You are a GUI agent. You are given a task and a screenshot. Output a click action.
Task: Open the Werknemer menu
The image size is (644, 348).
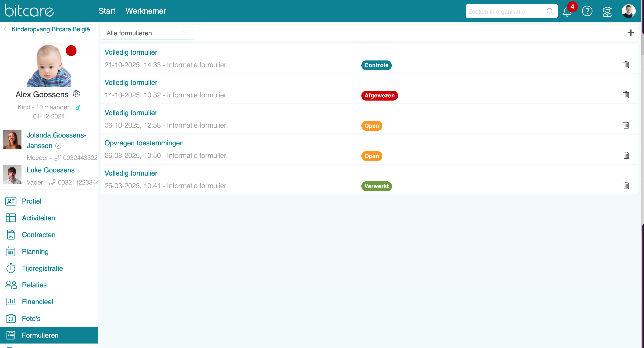[146, 11]
